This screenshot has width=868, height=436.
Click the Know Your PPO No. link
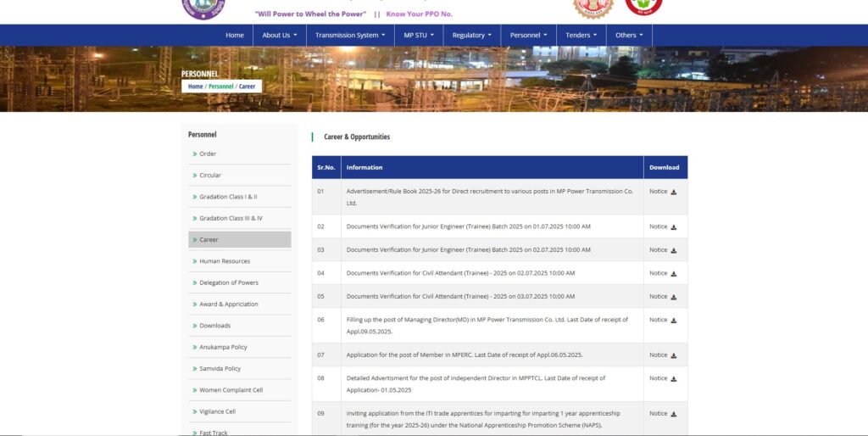pyautogui.click(x=419, y=14)
